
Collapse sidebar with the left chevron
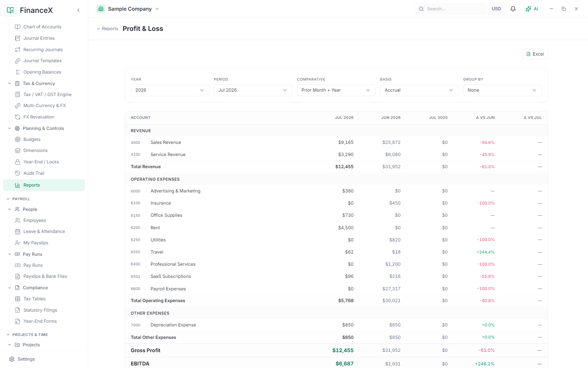(x=78, y=10)
